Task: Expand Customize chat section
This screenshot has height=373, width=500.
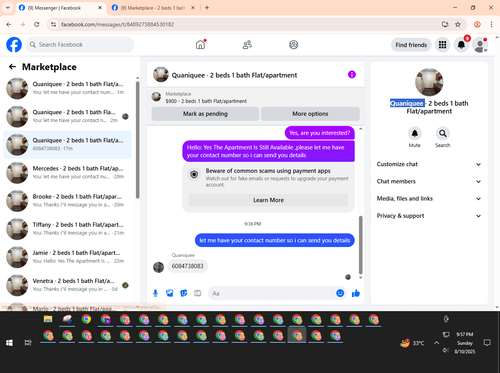Action: coord(429,164)
